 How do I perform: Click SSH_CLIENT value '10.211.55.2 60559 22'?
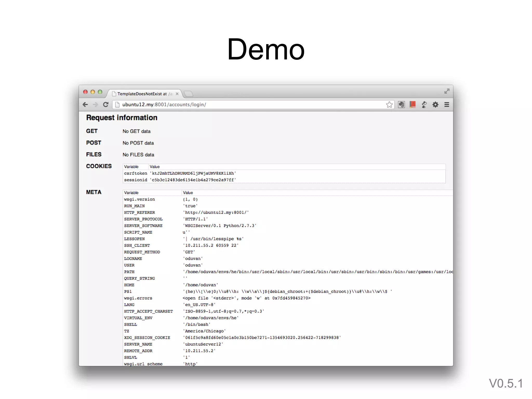point(211,245)
